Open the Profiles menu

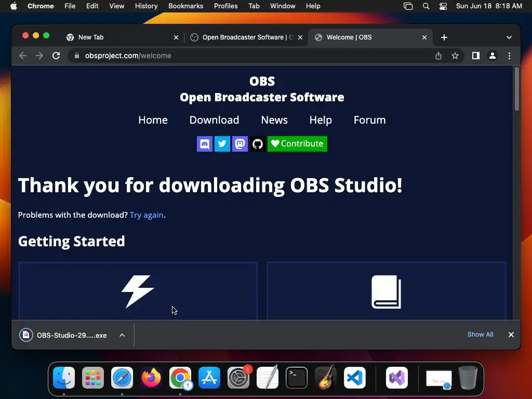point(225,6)
